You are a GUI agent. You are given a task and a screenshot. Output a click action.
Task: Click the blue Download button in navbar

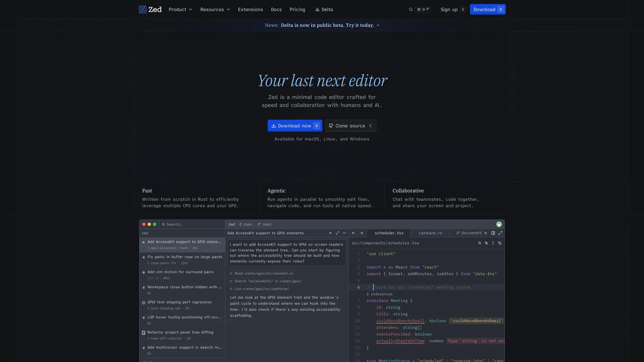[488, 9]
